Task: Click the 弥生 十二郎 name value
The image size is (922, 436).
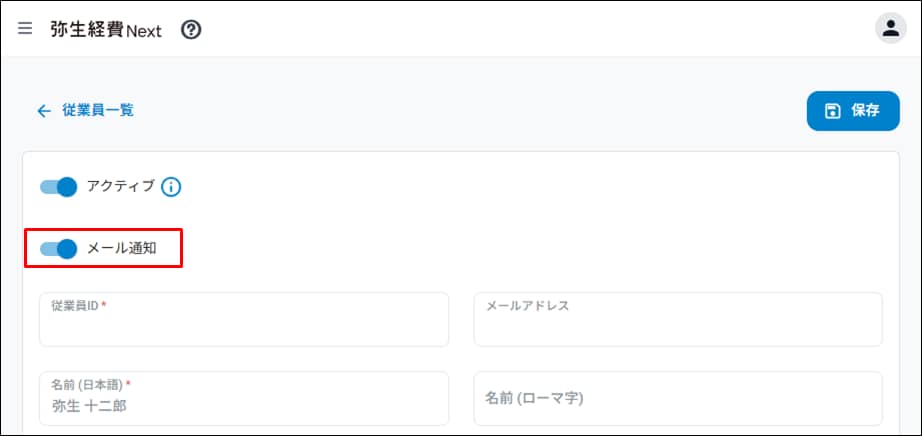Action: point(90,406)
